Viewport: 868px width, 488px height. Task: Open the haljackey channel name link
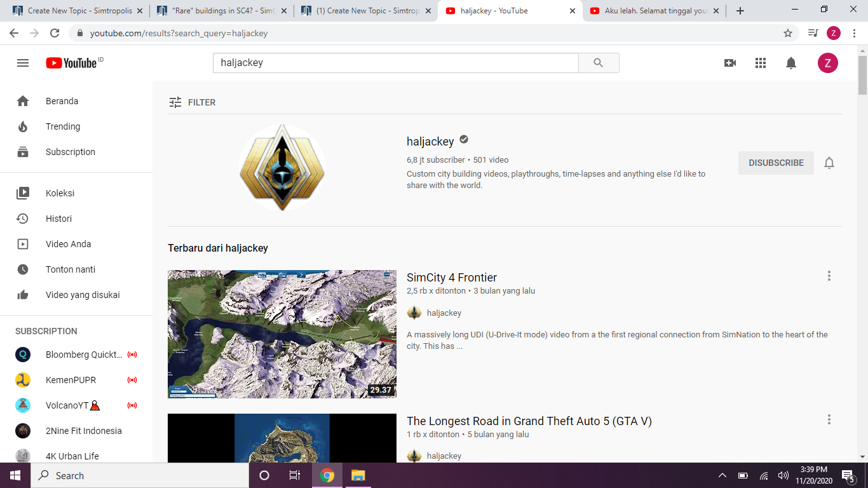tap(430, 141)
